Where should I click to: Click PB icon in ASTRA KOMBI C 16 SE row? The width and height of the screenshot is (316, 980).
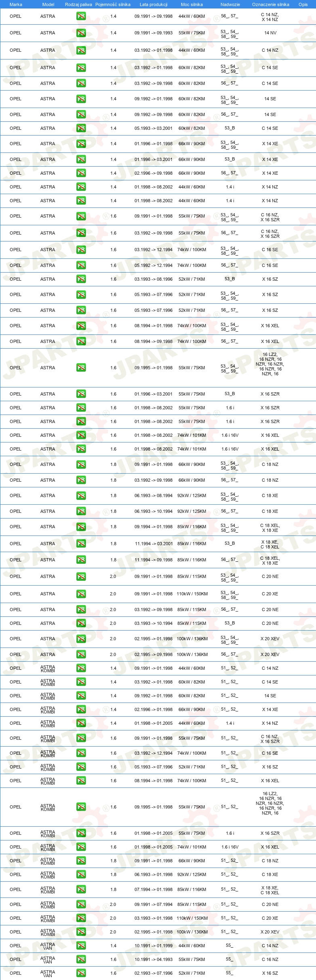81,753
